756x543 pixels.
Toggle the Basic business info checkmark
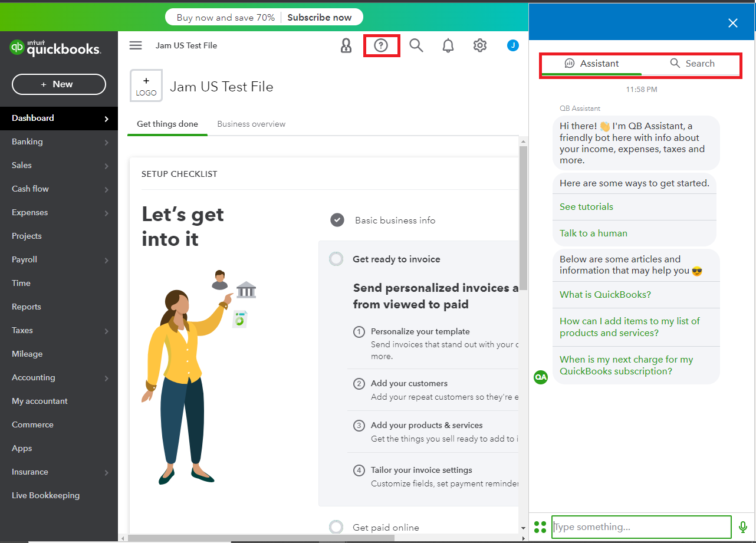pyautogui.click(x=337, y=220)
